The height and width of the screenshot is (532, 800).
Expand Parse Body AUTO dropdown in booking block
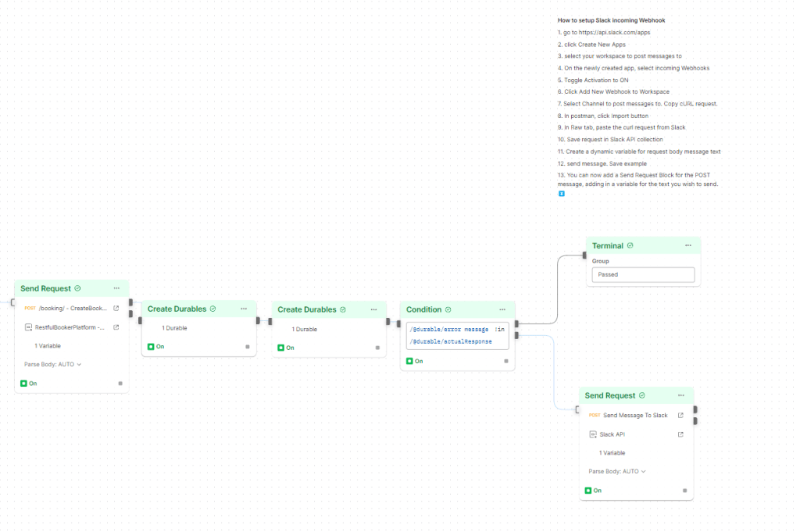(x=53, y=364)
